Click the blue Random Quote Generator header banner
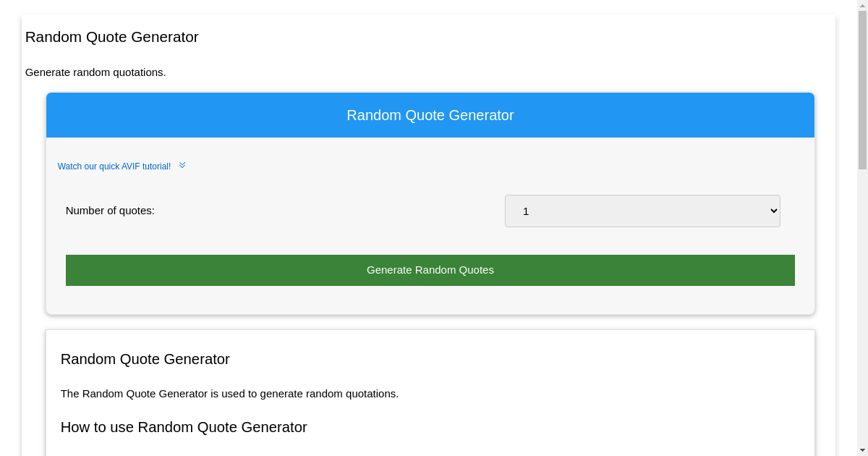Viewport: 868px width, 456px height. click(x=430, y=115)
